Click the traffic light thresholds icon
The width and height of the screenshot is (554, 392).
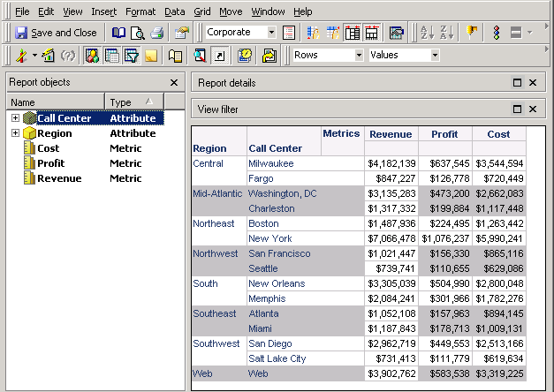tap(496, 33)
